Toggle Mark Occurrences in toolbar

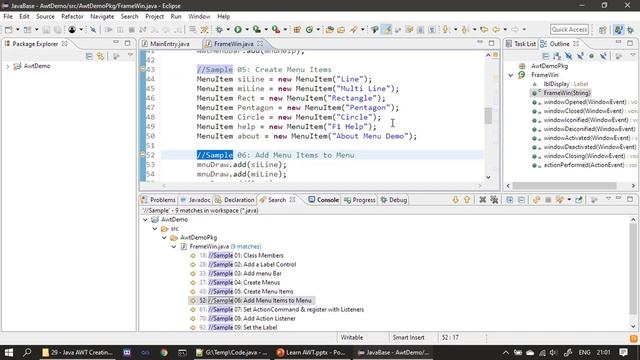tap(386, 29)
